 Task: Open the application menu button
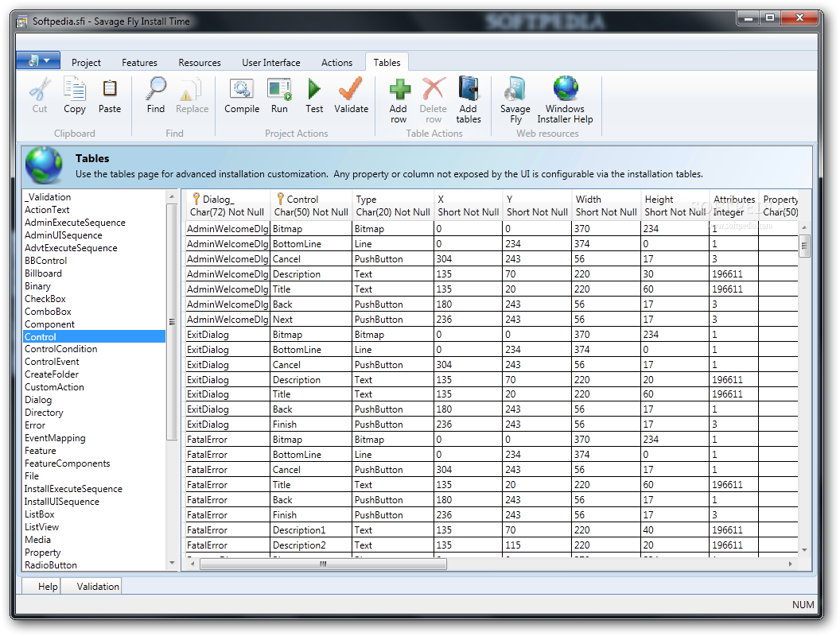coord(38,60)
